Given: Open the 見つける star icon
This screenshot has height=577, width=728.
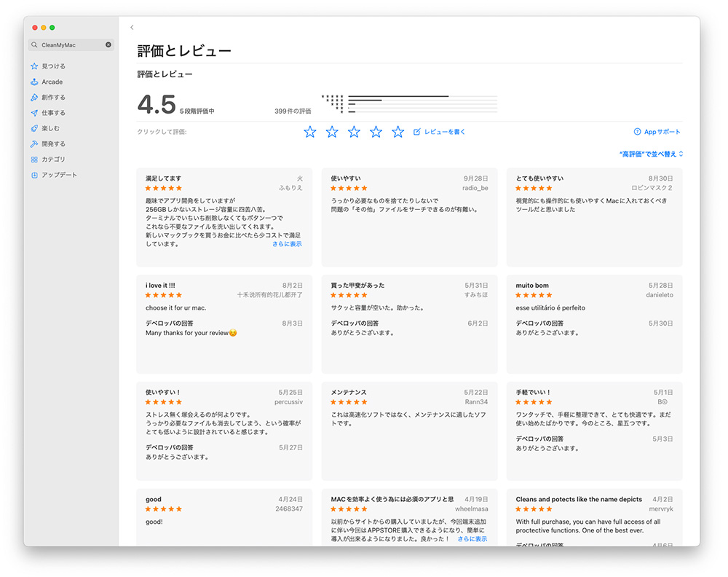Looking at the screenshot, I should pyautogui.click(x=34, y=66).
